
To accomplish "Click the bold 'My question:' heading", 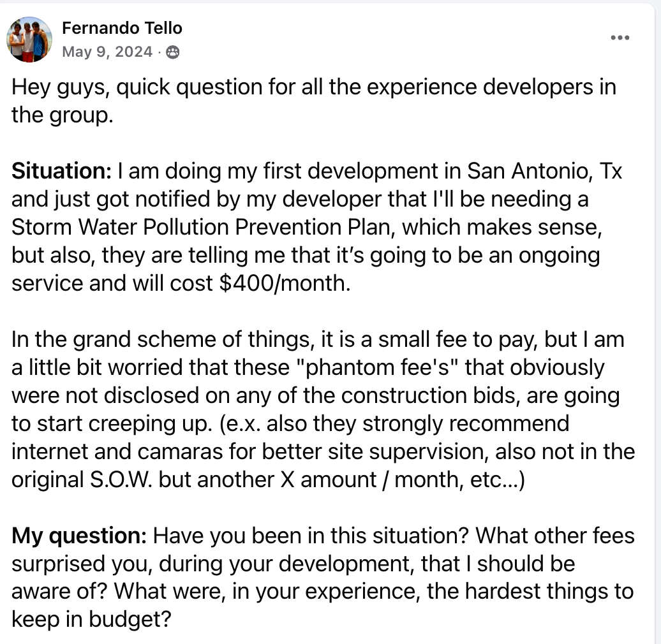I will [80, 536].
